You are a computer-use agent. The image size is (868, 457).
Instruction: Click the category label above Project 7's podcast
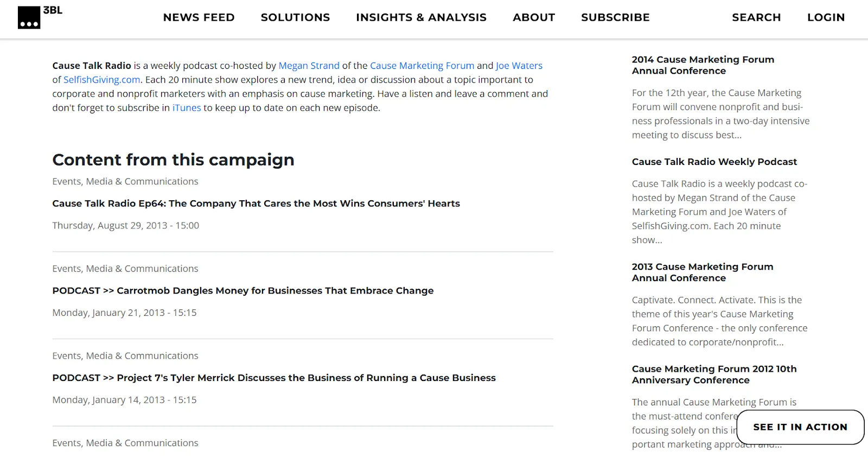point(125,356)
